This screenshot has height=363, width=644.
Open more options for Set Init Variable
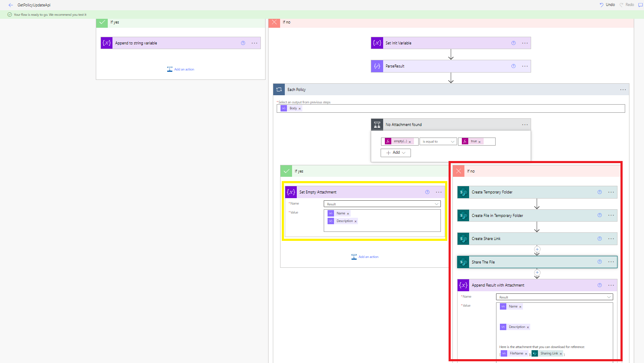point(525,43)
